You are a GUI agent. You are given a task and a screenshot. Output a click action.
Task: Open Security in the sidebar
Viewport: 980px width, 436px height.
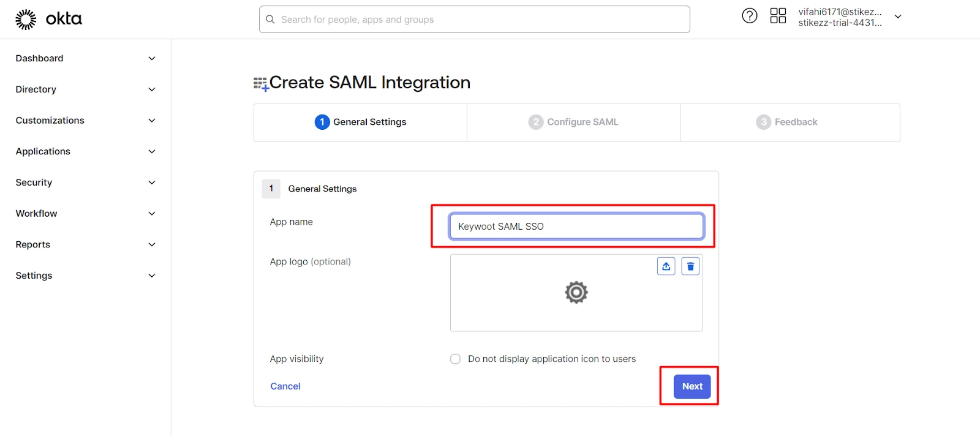34,182
